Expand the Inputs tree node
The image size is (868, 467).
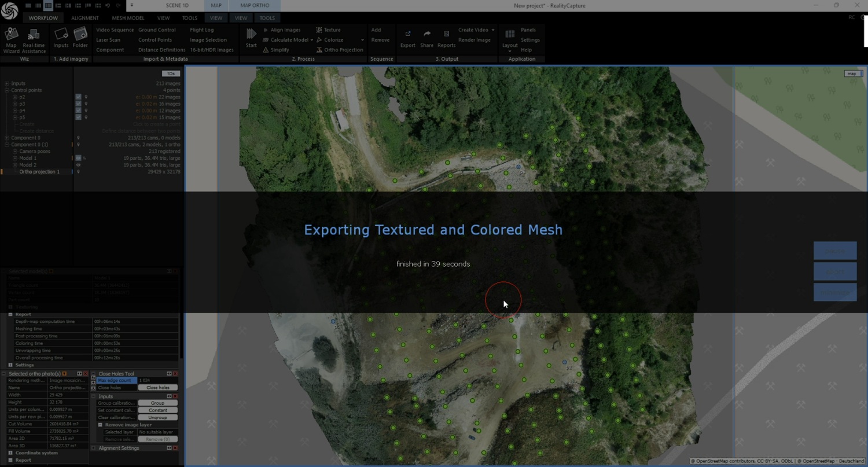7,83
